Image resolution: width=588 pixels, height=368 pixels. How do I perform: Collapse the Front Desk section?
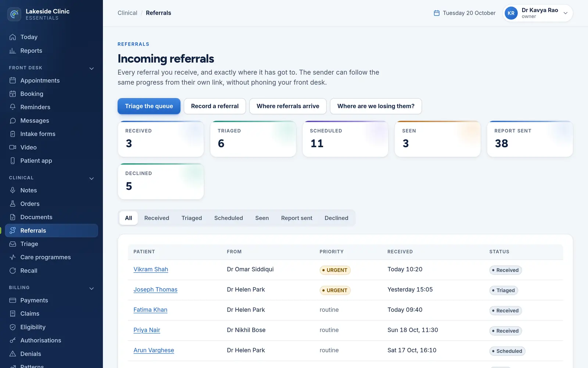92,68
